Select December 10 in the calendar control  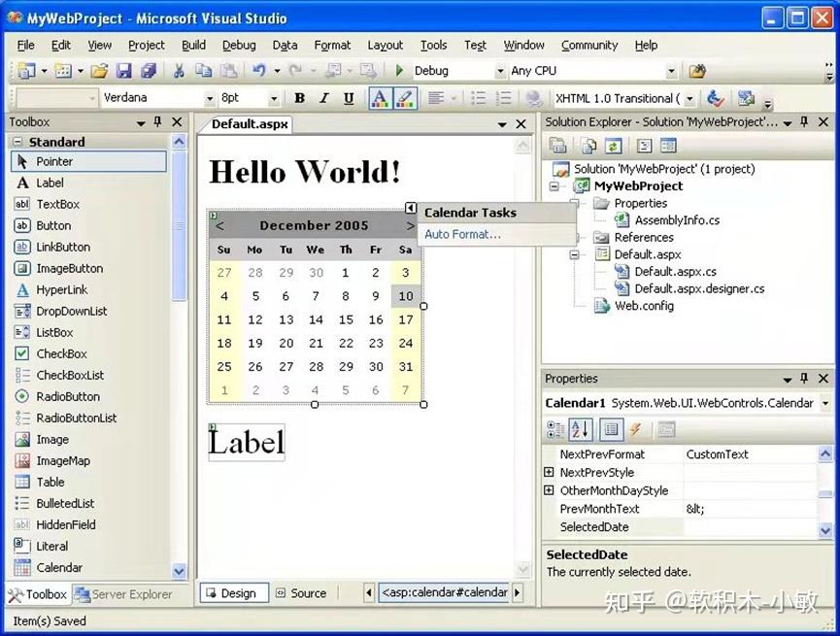(x=406, y=295)
